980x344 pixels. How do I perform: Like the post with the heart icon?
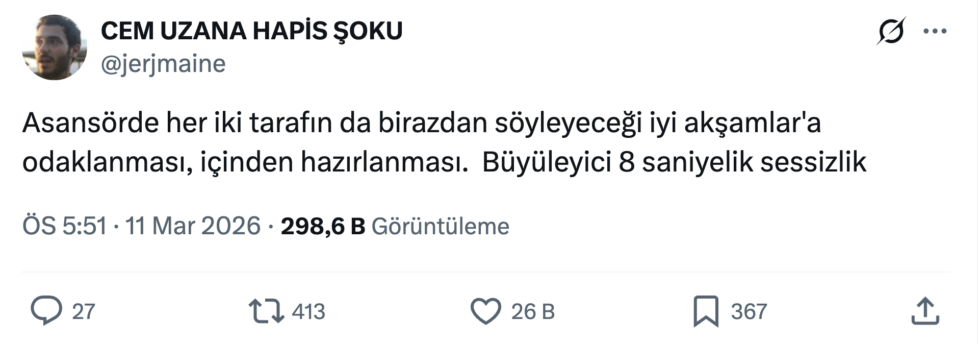pyautogui.click(x=485, y=311)
